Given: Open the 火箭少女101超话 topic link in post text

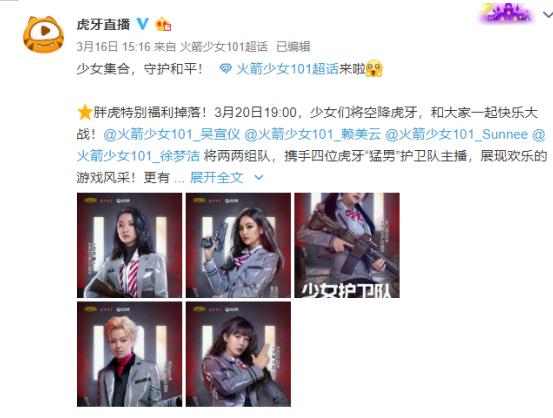Looking at the screenshot, I should pyautogui.click(x=287, y=69).
